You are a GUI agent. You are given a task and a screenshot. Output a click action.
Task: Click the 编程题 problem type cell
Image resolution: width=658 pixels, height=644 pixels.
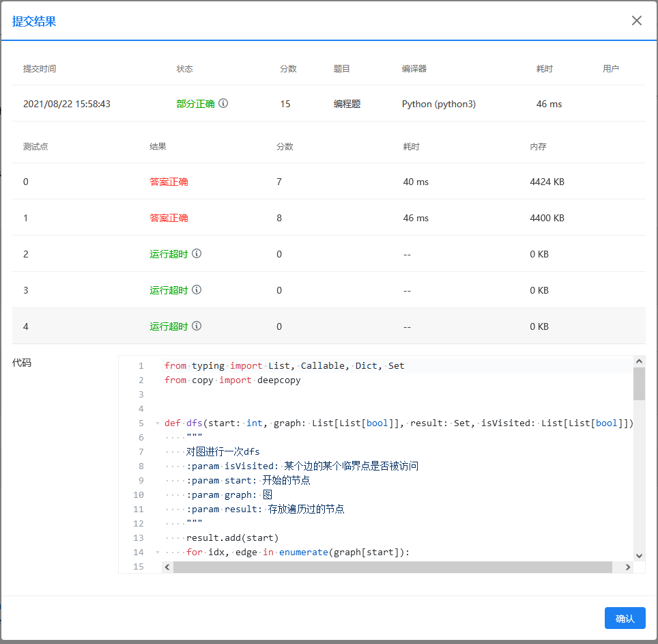coord(347,104)
